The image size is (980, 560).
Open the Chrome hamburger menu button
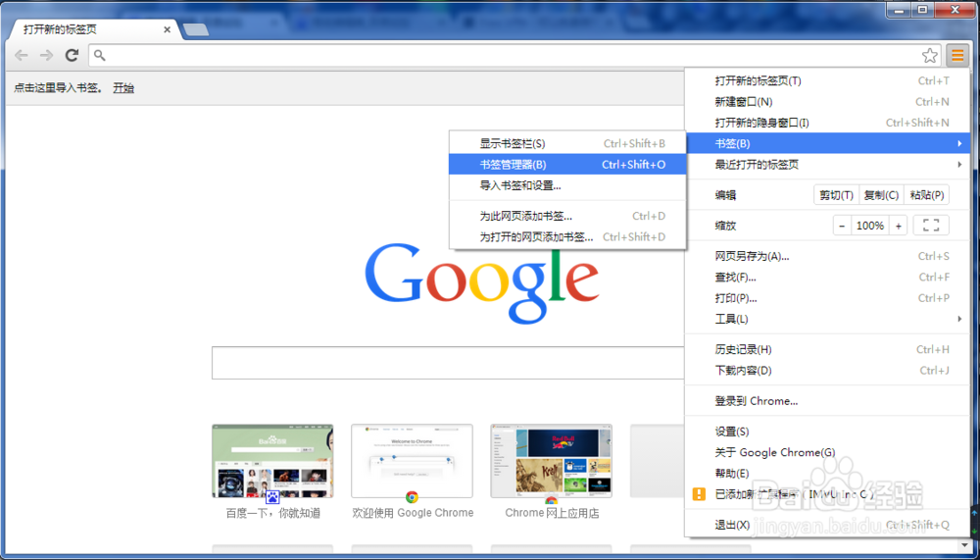click(x=956, y=56)
